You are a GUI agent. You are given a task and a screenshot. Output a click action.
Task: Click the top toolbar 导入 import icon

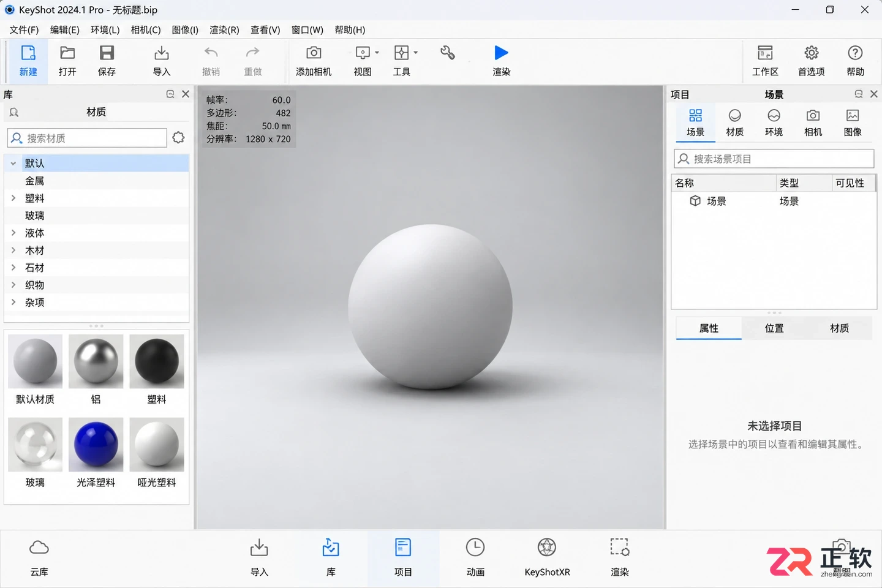162,53
